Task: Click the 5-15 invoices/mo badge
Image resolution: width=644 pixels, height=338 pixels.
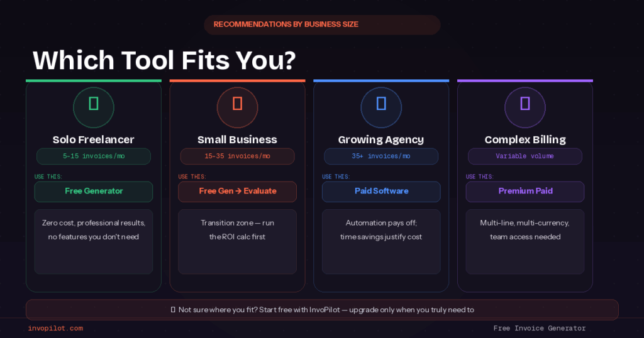Action: [94, 156]
